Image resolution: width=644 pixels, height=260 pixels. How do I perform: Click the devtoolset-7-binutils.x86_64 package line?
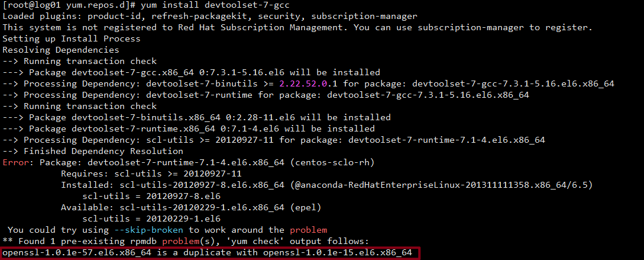pyautogui.click(x=197, y=117)
